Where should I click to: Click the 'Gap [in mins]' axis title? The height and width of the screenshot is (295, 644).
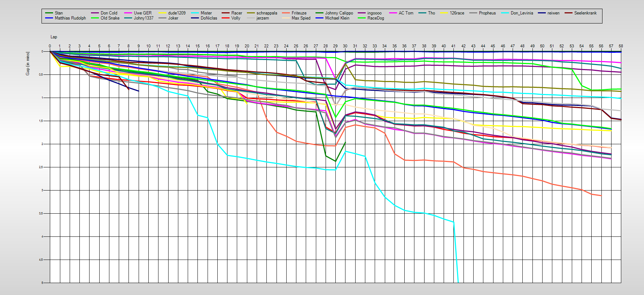click(x=28, y=64)
